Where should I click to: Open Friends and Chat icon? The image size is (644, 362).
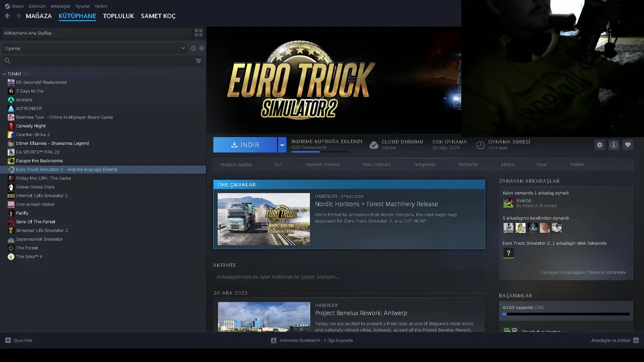pos(636,340)
